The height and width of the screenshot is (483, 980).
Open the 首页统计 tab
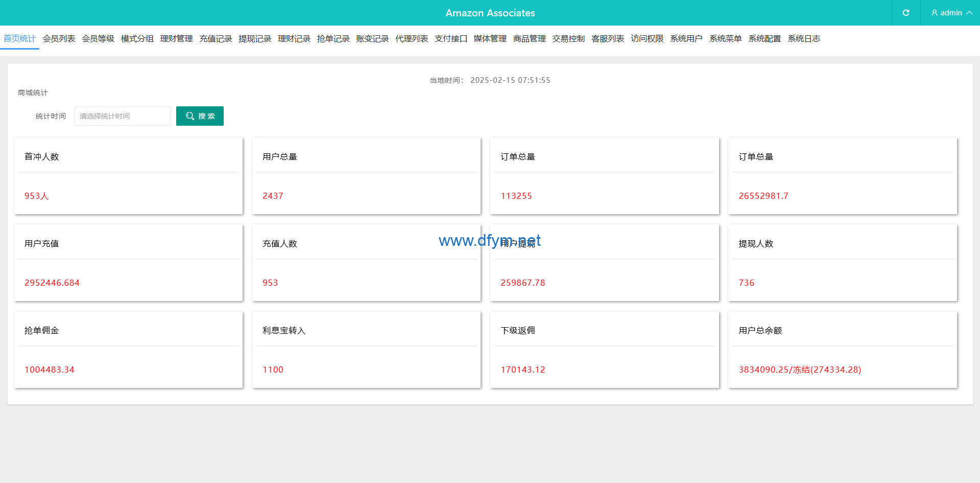click(x=19, y=39)
